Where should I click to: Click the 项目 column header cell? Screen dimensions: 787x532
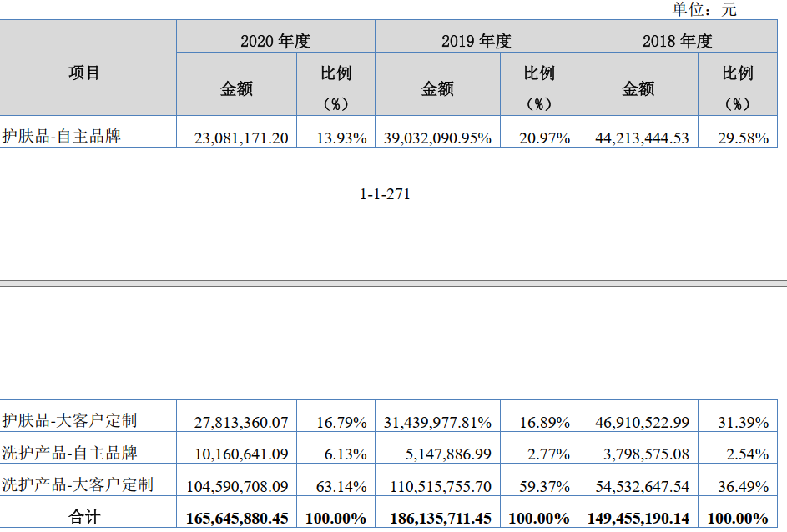click(84, 73)
